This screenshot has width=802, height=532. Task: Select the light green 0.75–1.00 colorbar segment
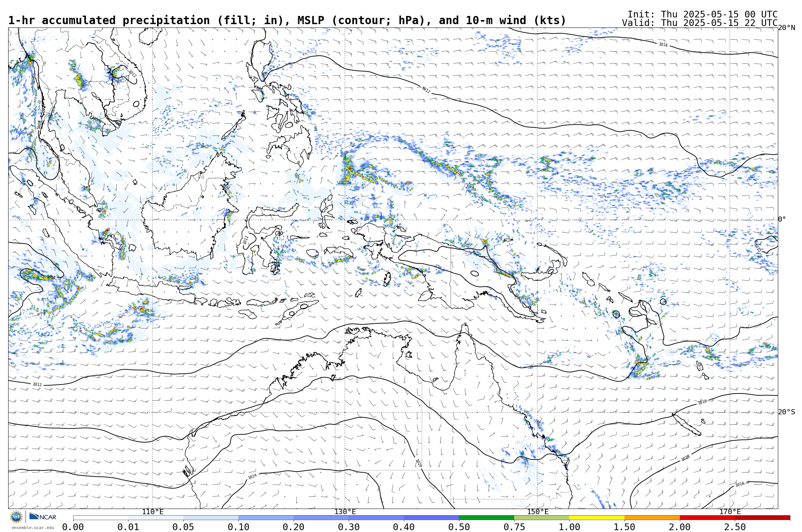542,518
